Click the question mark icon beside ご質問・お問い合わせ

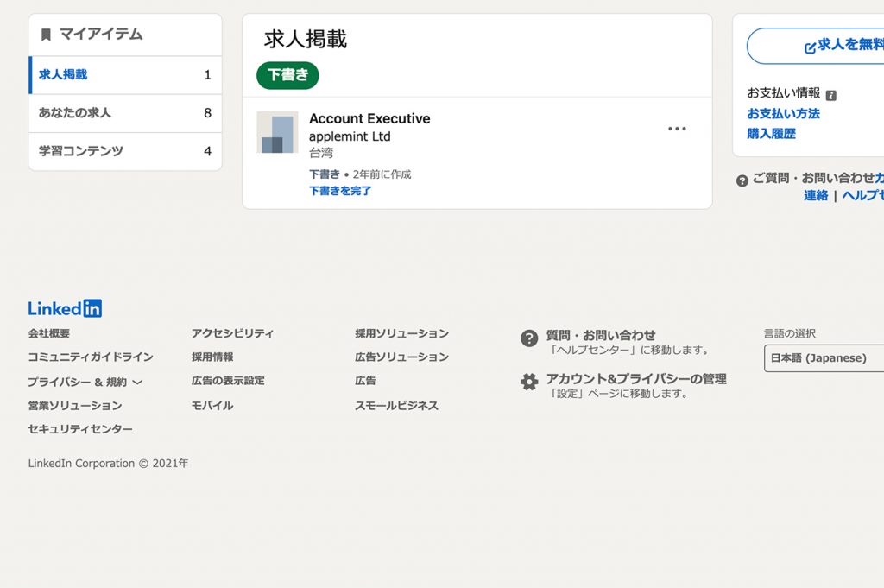tap(742, 180)
